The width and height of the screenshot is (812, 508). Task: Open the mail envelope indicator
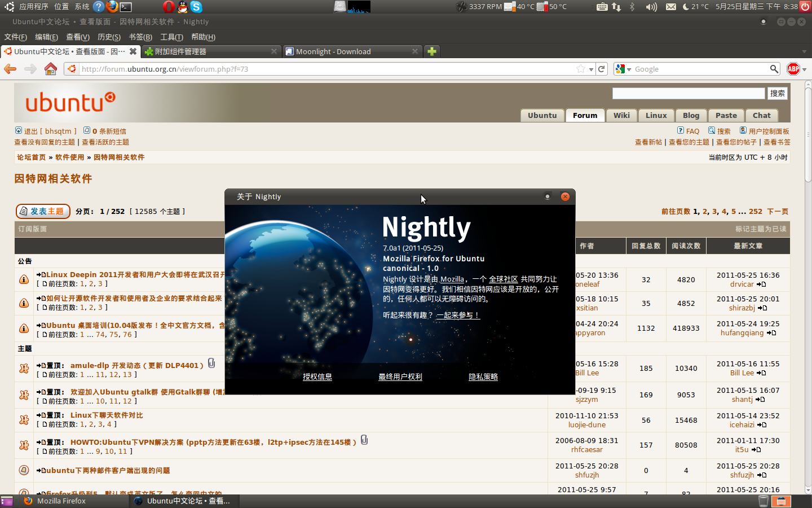670,7
